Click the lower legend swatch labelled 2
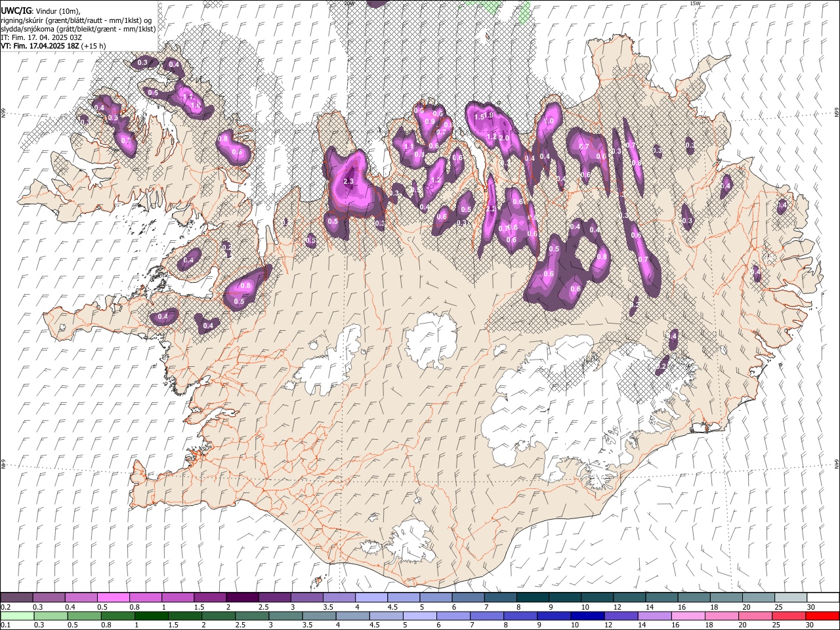The image size is (840, 630). (218, 616)
